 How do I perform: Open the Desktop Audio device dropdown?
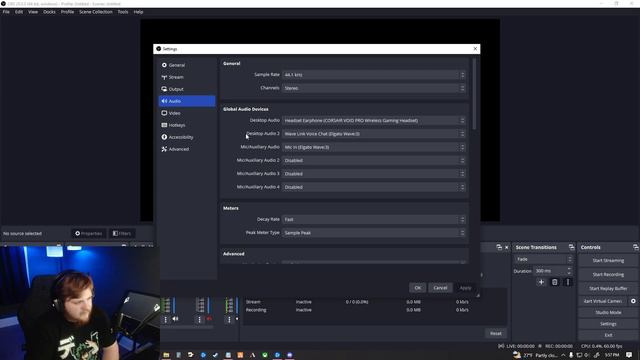pos(373,120)
